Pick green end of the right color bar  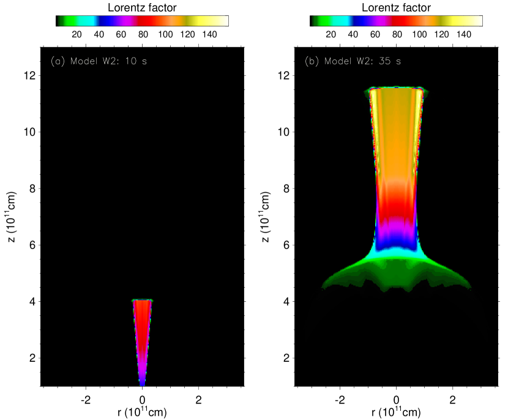coord(321,21)
